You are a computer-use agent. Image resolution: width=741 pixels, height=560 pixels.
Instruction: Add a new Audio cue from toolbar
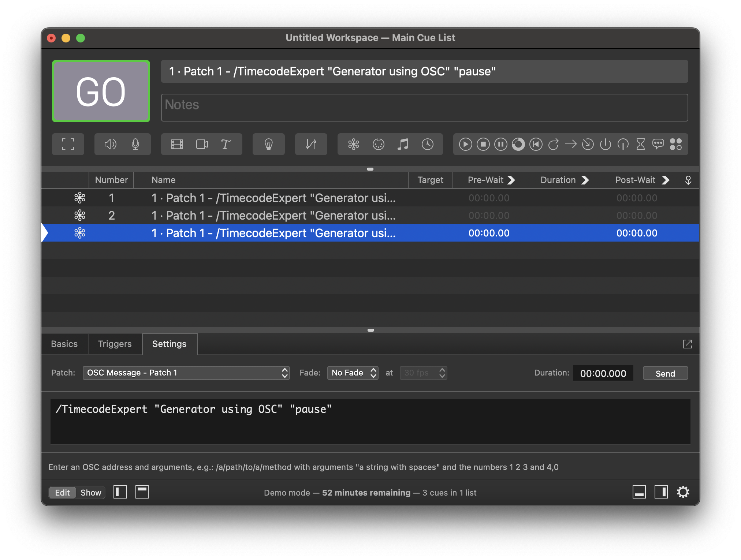coord(110,144)
